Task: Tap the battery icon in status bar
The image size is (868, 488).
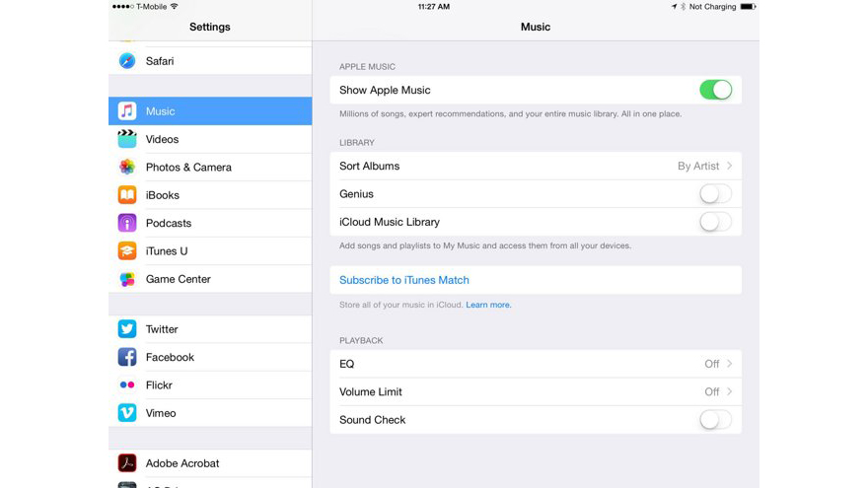Action: 748,7
